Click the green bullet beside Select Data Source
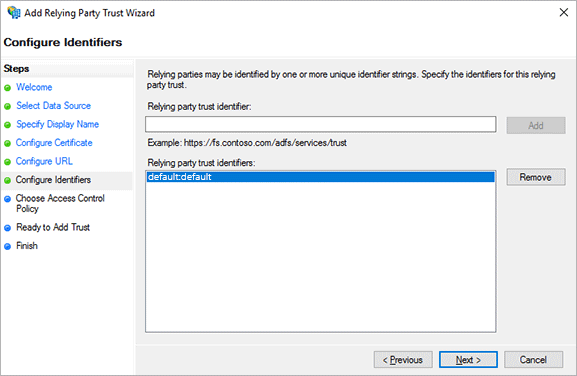 (7, 106)
